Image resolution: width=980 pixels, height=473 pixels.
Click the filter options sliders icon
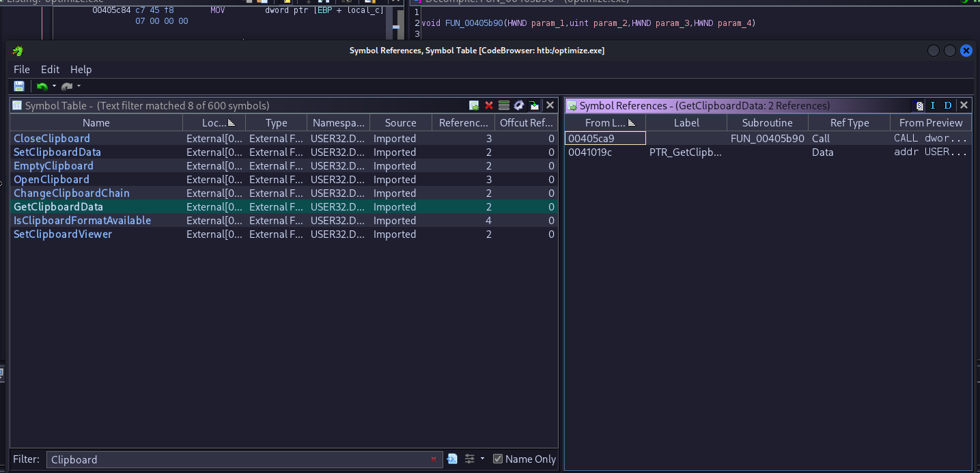[x=470, y=459]
